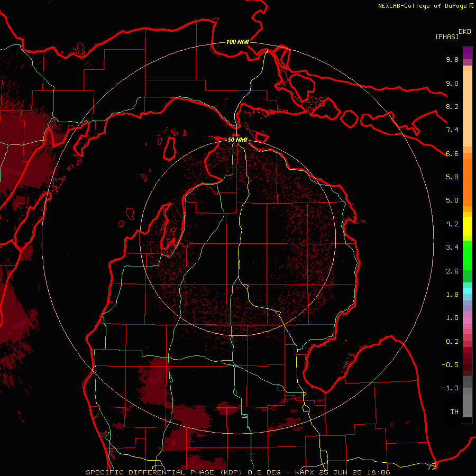This screenshot has height=476, width=476.
Task: Click the Specific Differential Phase caption text
Action: 237,472
